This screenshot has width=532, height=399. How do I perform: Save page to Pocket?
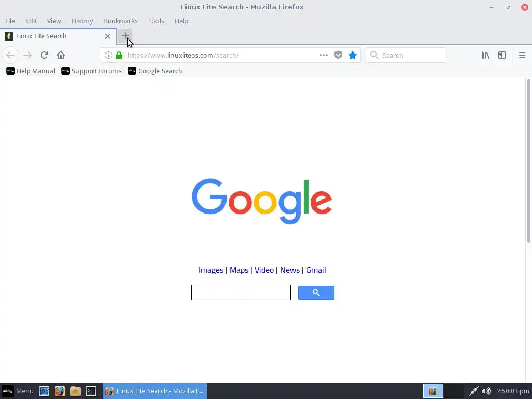(338, 55)
